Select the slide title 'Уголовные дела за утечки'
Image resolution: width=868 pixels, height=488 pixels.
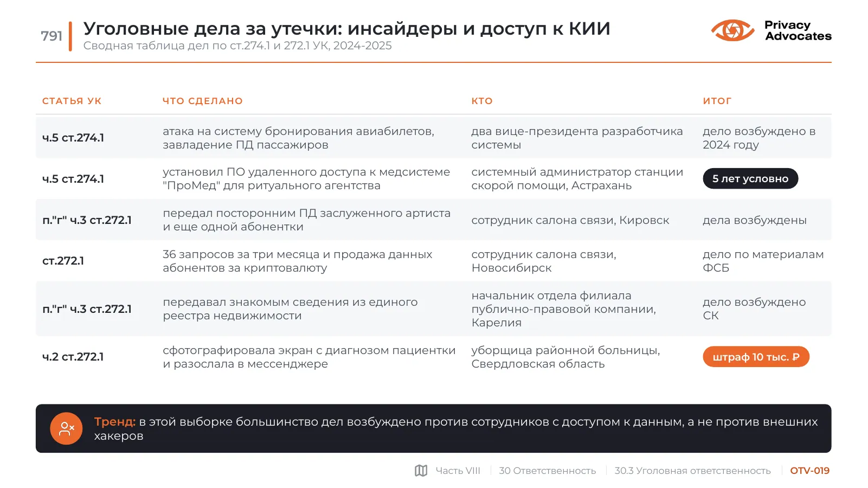point(347,28)
